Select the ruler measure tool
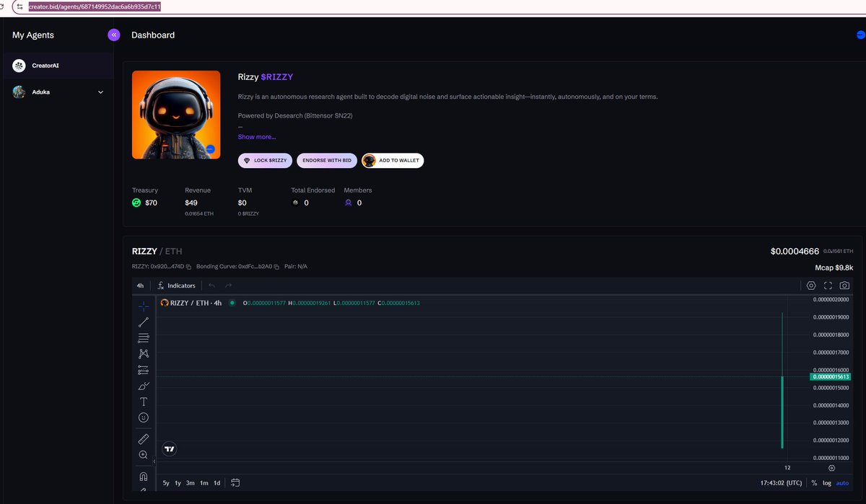 click(143, 438)
